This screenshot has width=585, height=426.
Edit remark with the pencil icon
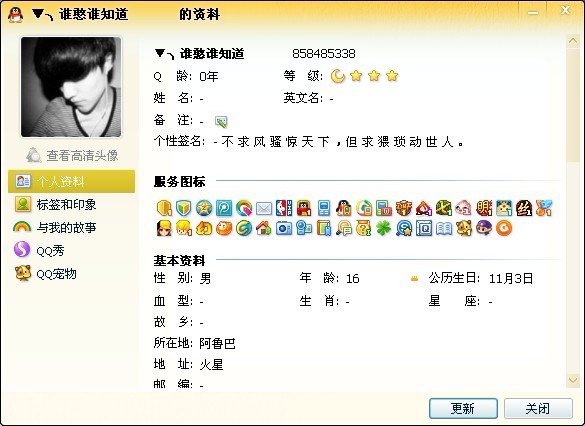click(x=221, y=121)
